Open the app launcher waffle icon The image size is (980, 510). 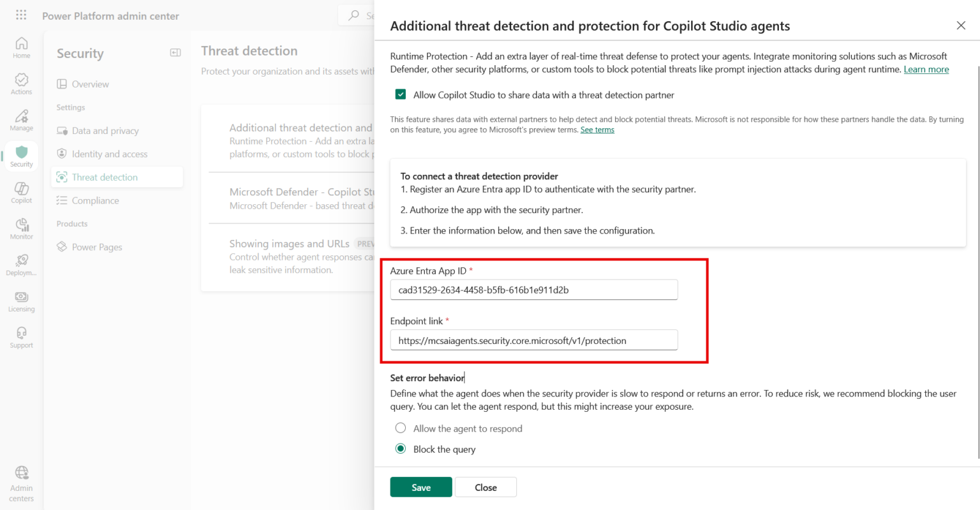click(x=21, y=15)
